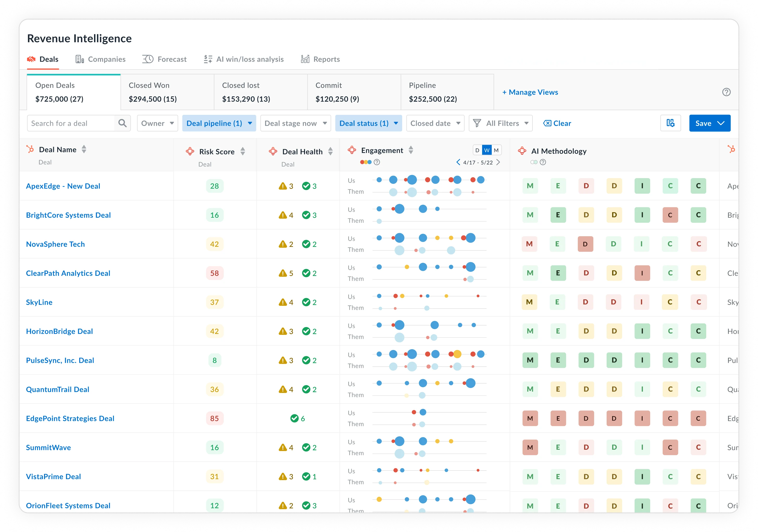Select the Weekly (W) engagement toggle

487,150
